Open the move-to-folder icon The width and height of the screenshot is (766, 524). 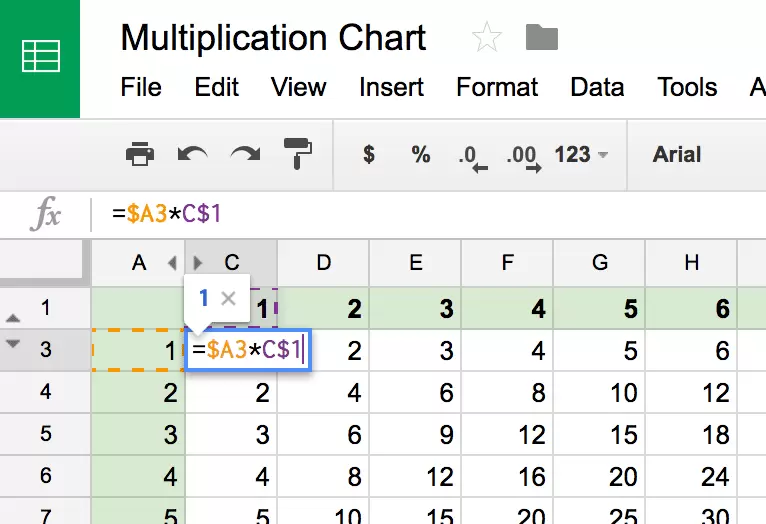coord(541,38)
